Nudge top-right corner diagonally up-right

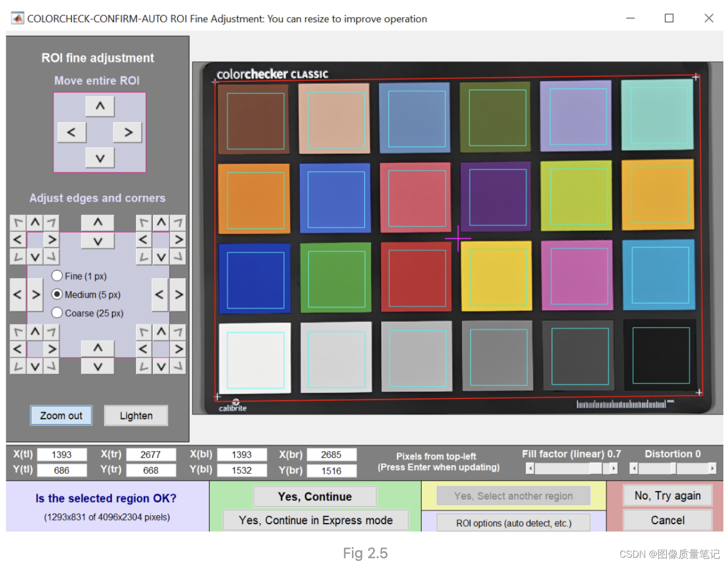coord(178,223)
